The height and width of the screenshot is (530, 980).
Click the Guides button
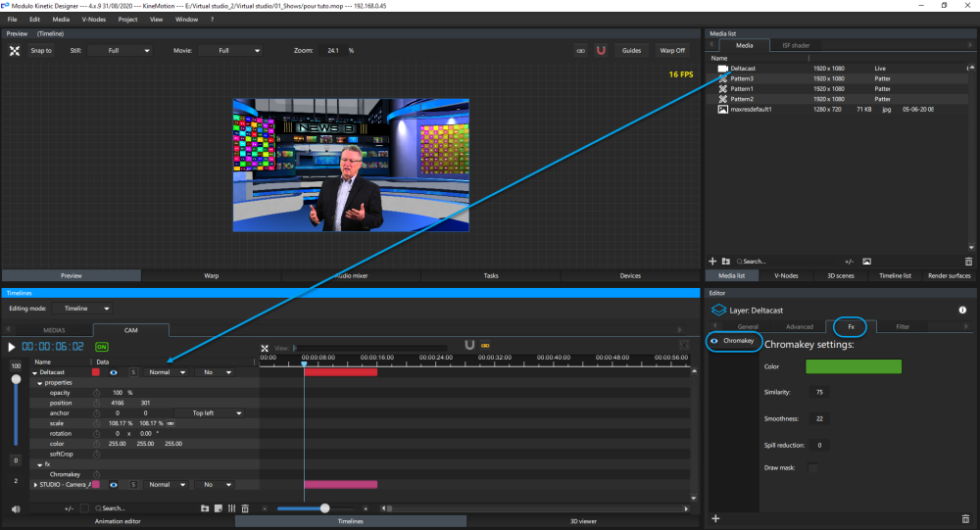pos(632,50)
